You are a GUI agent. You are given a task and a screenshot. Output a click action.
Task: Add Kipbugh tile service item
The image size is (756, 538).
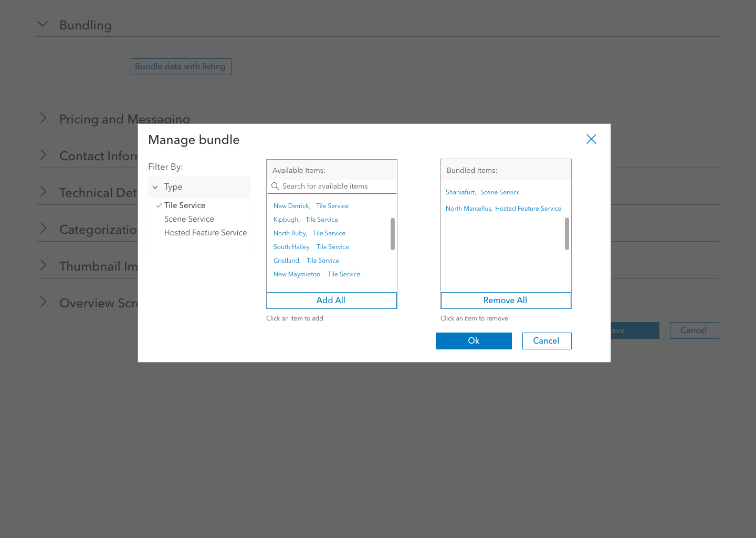[x=306, y=220]
